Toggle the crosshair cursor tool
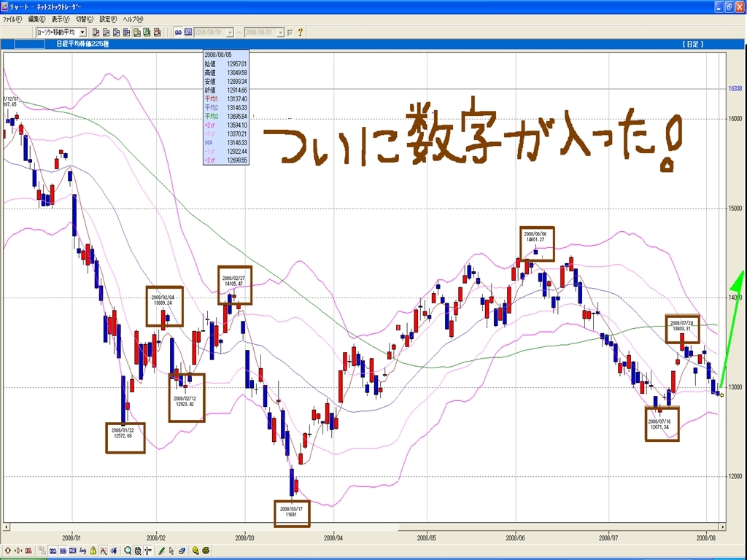Viewport: 747px width, 560px height. click(x=147, y=551)
